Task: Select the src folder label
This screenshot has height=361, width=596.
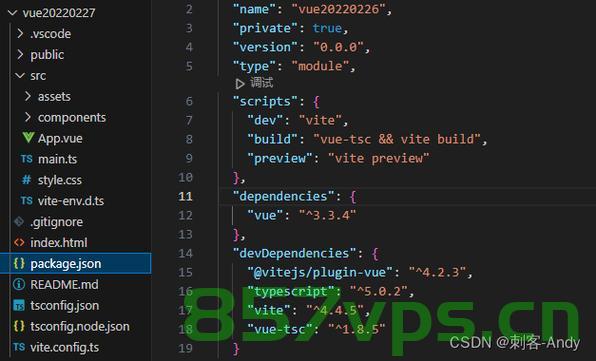Action: (38, 76)
